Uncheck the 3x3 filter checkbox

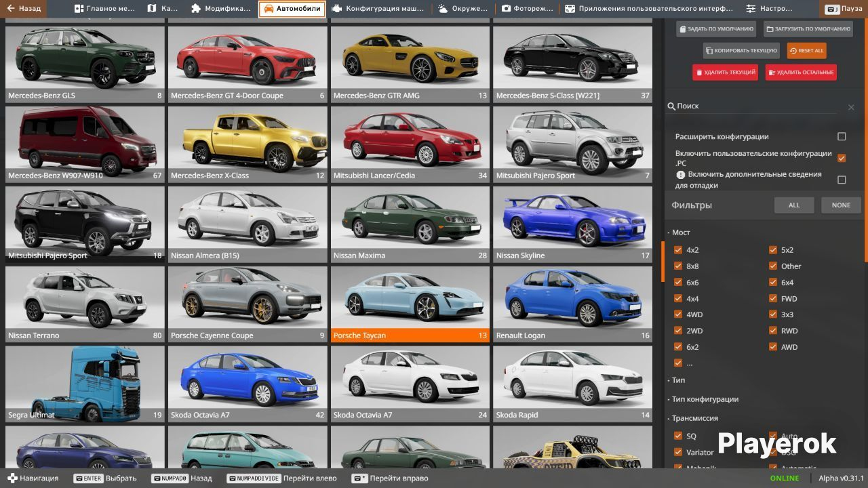(773, 314)
